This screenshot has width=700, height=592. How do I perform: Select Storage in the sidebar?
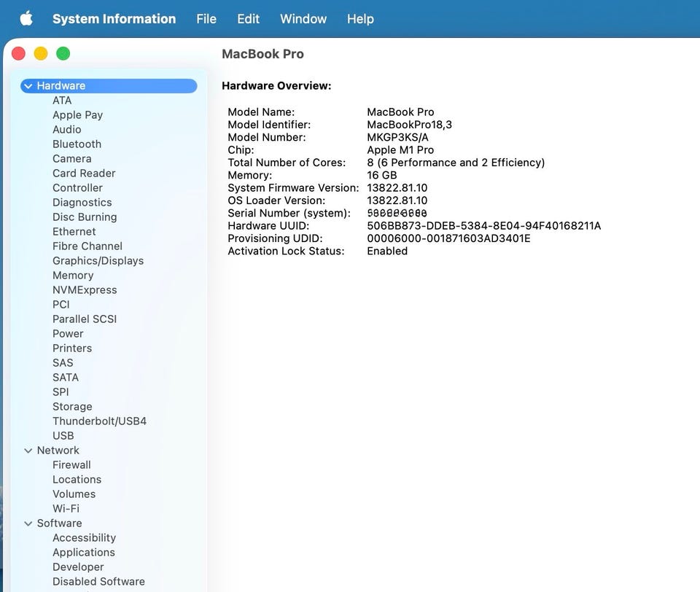pyautogui.click(x=72, y=407)
